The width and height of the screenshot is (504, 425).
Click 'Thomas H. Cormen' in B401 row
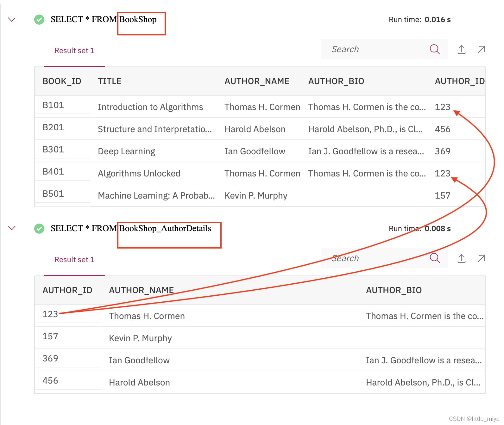pyautogui.click(x=262, y=174)
